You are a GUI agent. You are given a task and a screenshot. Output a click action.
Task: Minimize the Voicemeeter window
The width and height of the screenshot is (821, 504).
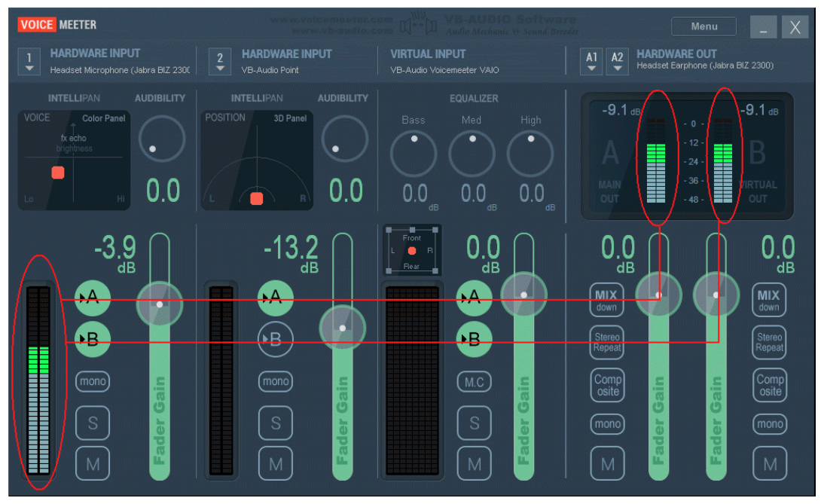pos(764,26)
